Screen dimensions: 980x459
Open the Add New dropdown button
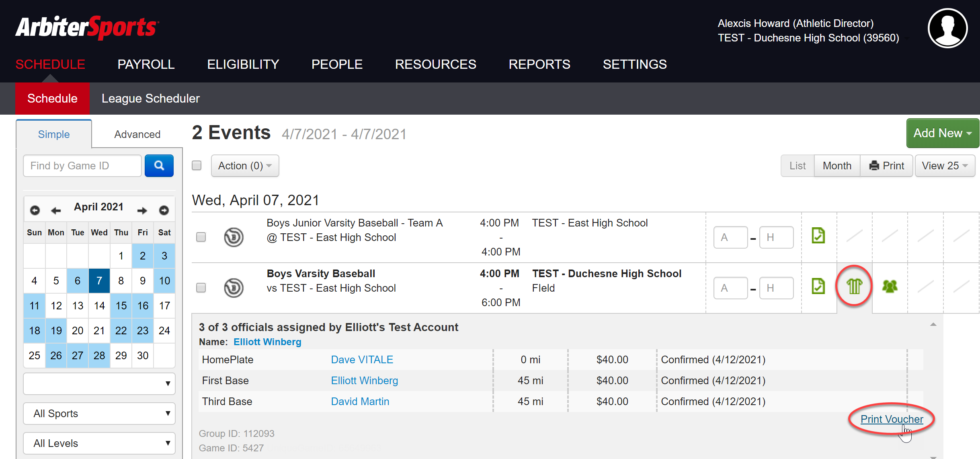[942, 133]
